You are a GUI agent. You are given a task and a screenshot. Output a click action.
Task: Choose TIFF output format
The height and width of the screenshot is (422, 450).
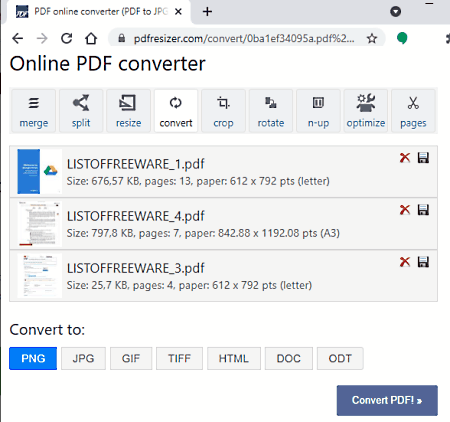[x=179, y=358]
